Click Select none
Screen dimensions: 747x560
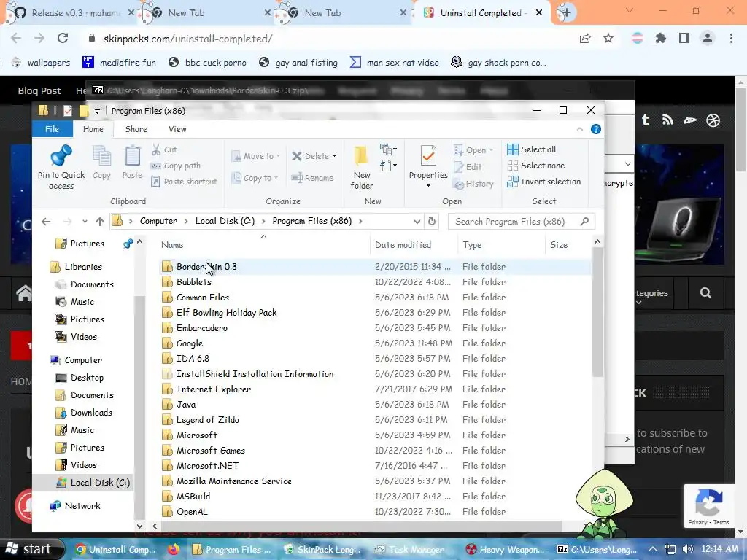pos(536,166)
